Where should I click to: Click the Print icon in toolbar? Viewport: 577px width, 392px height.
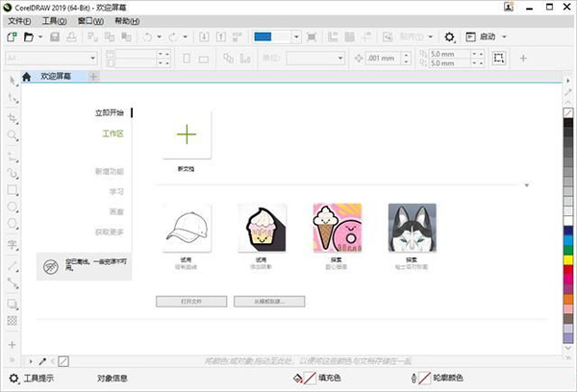point(71,37)
